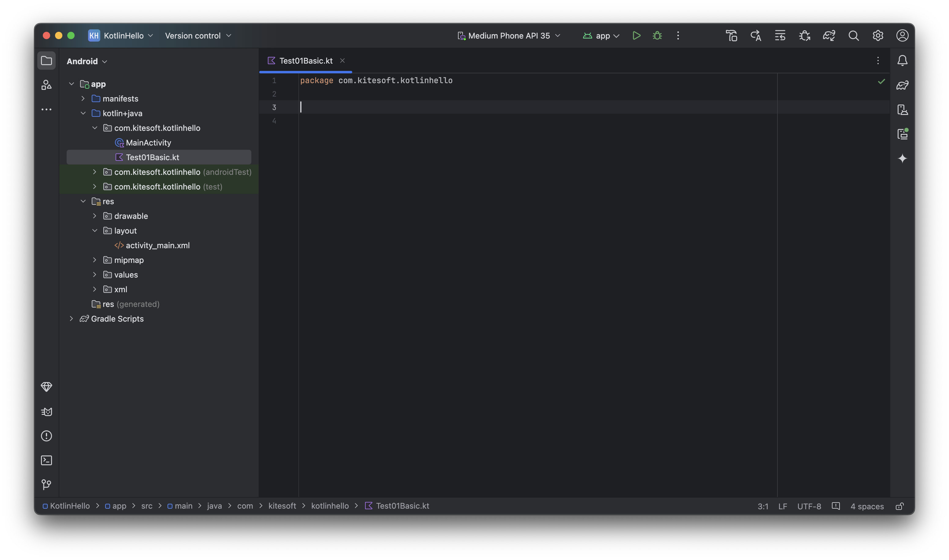The image size is (949, 560).
Task: Sync project with Gradle files
Action: tap(829, 35)
